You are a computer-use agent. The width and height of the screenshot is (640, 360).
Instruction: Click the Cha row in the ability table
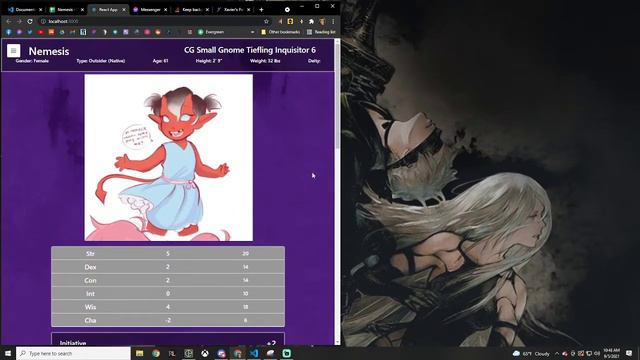pos(168,320)
